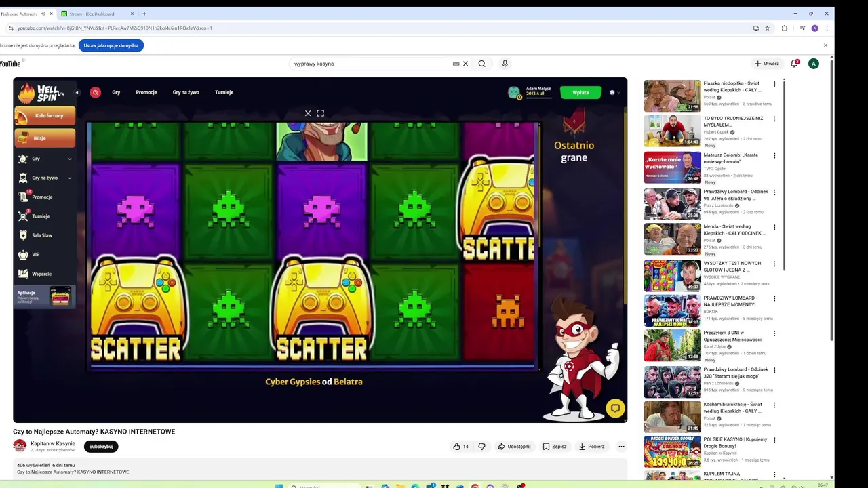Start voice search with the microphone icon
This screenshot has height=488, width=868.
(x=505, y=64)
